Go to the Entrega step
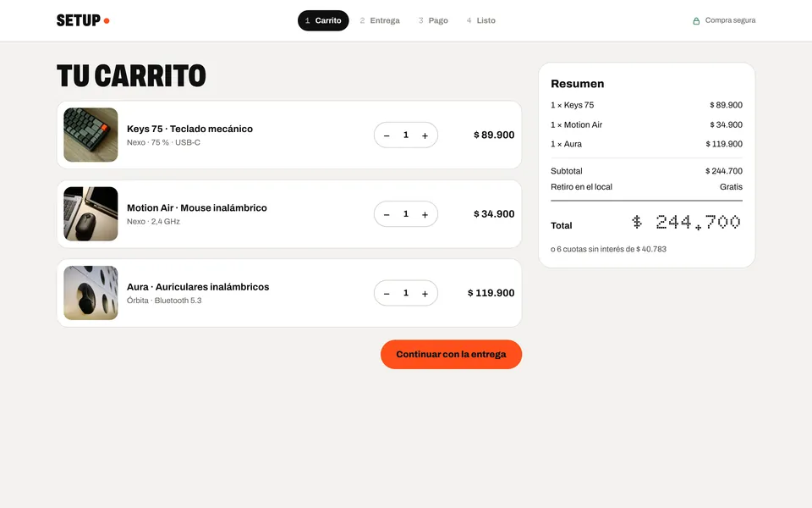This screenshot has width=812, height=508. [x=380, y=20]
